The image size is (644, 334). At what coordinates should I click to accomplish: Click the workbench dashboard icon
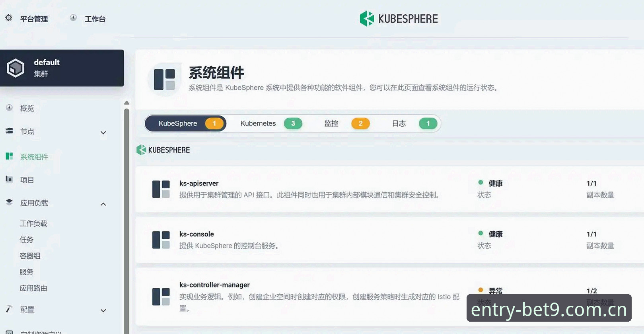point(73,18)
